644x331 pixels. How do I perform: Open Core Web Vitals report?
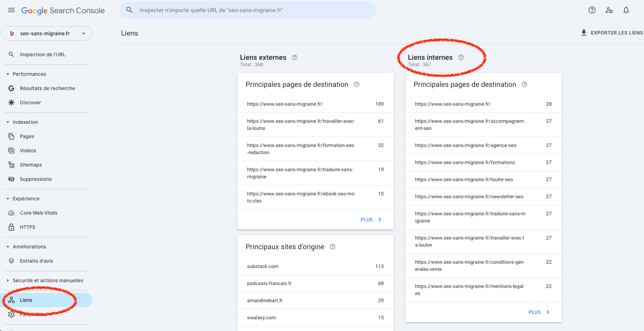(46, 213)
